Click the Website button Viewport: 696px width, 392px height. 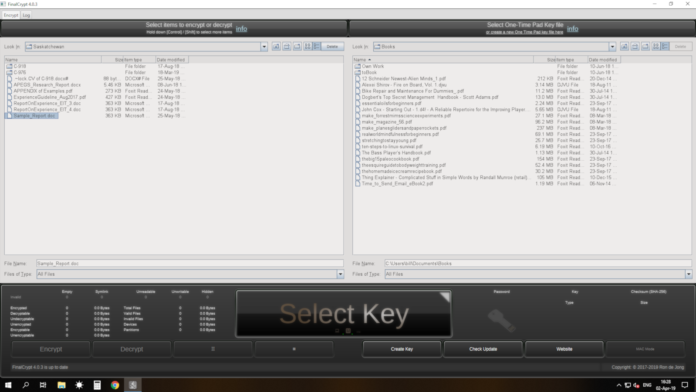point(564,349)
